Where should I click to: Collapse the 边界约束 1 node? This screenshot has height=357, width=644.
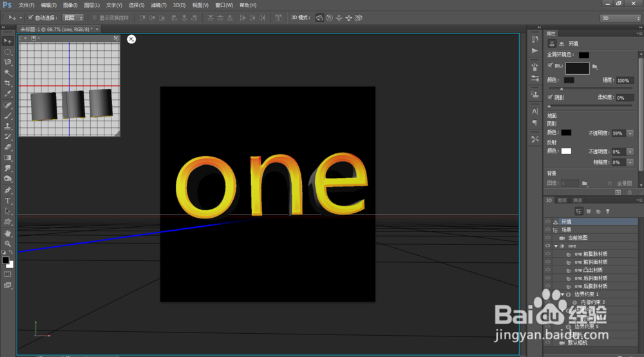click(x=563, y=294)
